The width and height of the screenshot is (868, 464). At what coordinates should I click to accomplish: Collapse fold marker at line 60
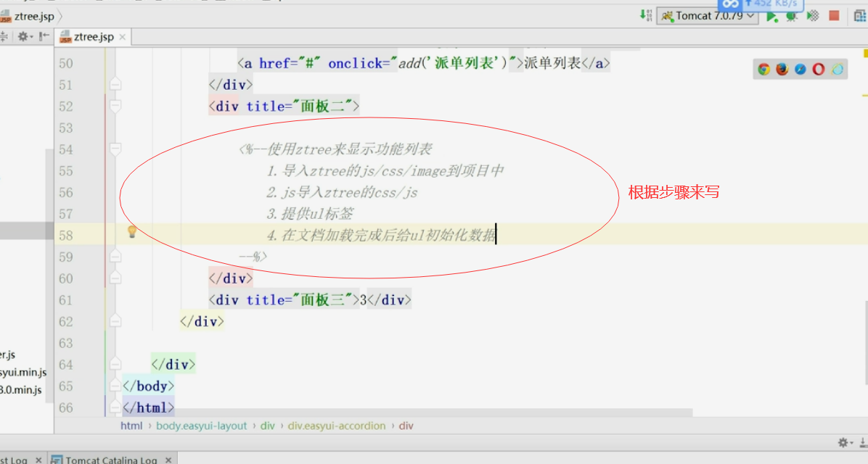(x=115, y=278)
